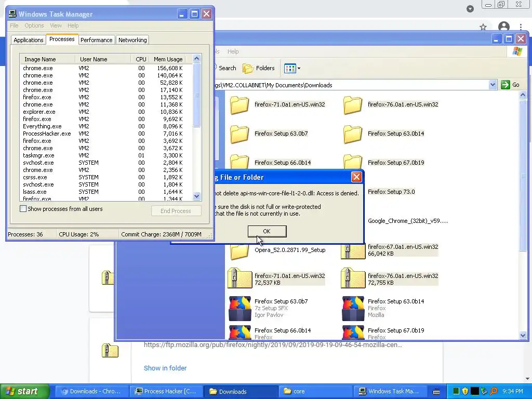
Task: Select Firefox Setup 63.0b7 installer icon
Action: (x=240, y=309)
